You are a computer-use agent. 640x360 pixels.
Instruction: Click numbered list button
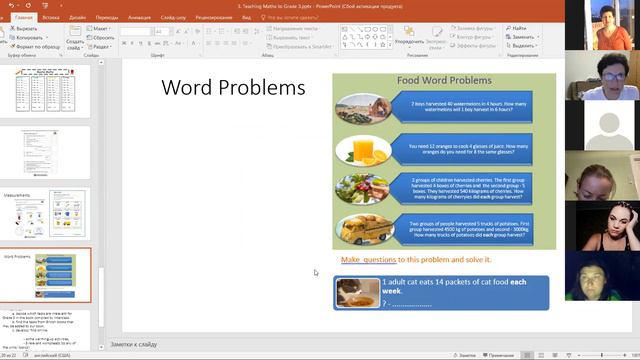(222, 31)
